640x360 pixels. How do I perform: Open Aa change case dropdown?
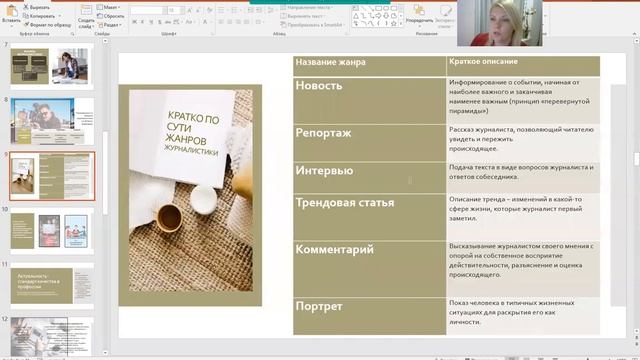coord(190,22)
